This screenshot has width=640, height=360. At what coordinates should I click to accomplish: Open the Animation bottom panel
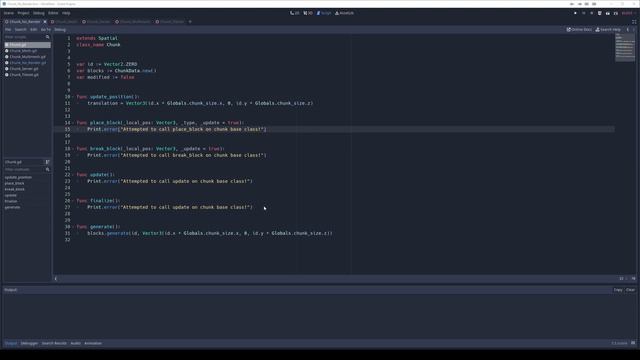pos(93,343)
